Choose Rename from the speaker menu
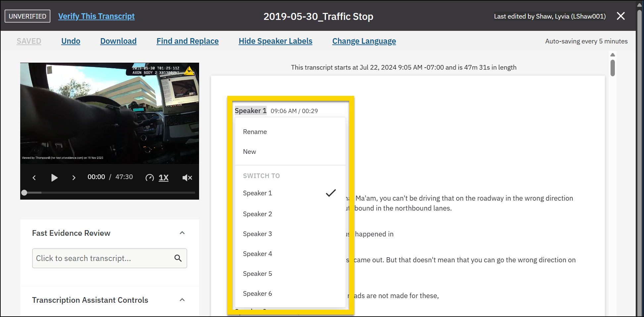The width and height of the screenshot is (644, 317). pos(255,132)
